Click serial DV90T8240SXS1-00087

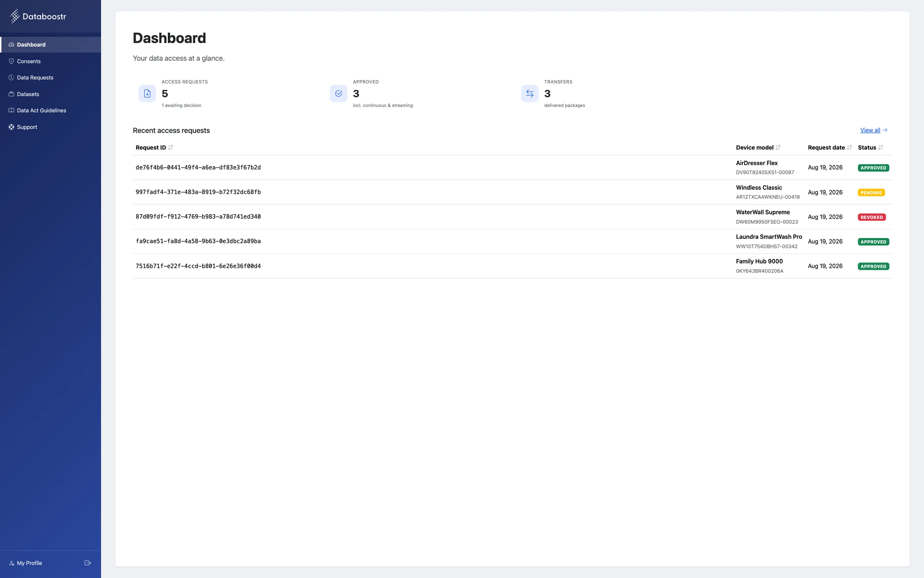[765, 172]
